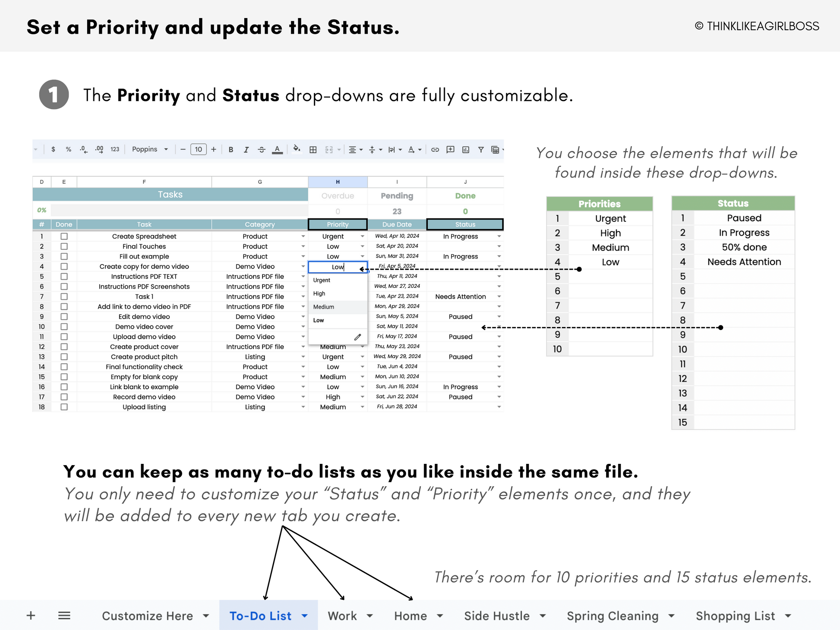Switch to the Side Hustle sheet tab
The image size is (840, 630).
coord(496,616)
